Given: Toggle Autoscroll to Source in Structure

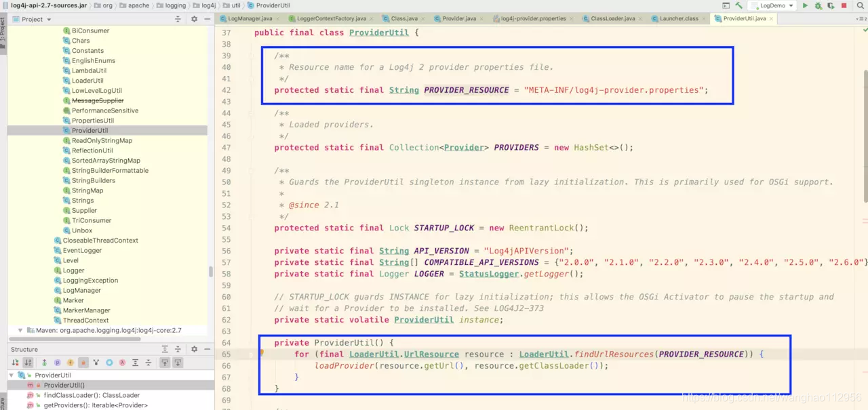Looking at the screenshot, I should point(165,363).
